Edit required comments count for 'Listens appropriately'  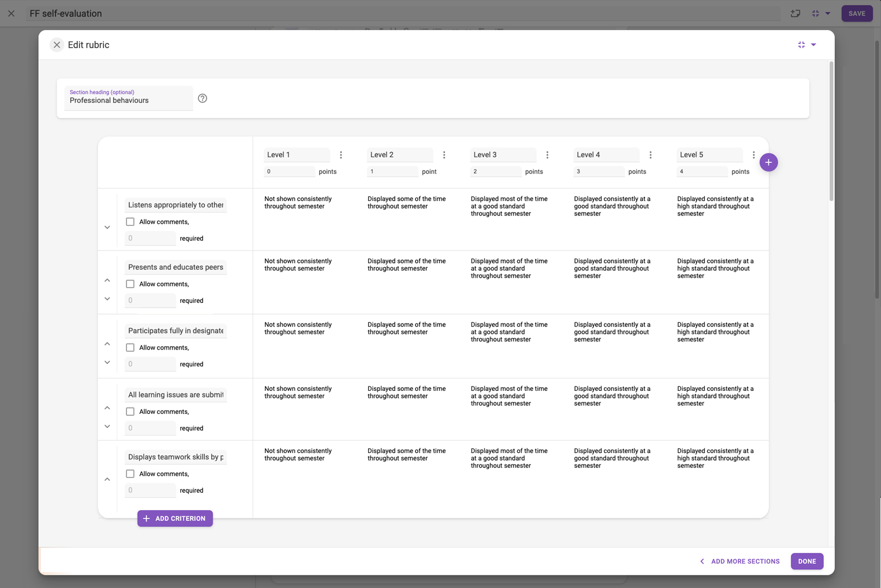(150, 238)
